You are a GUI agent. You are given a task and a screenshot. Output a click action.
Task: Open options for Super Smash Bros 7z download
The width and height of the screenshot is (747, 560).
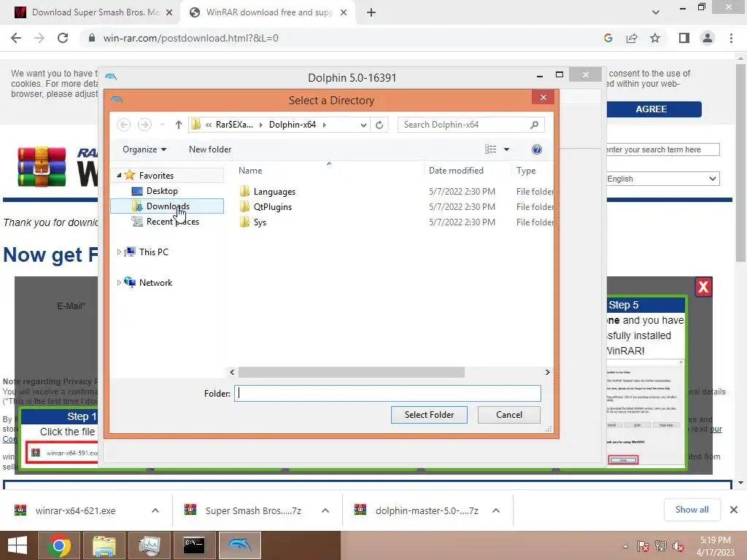[325, 510]
